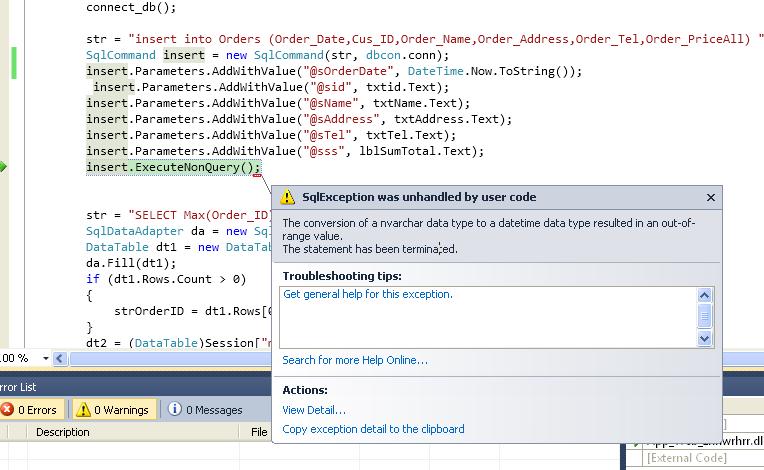Click the yellow warning icon in exception popup
This screenshot has height=470, width=764.
pyautogui.click(x=288, y=197)
